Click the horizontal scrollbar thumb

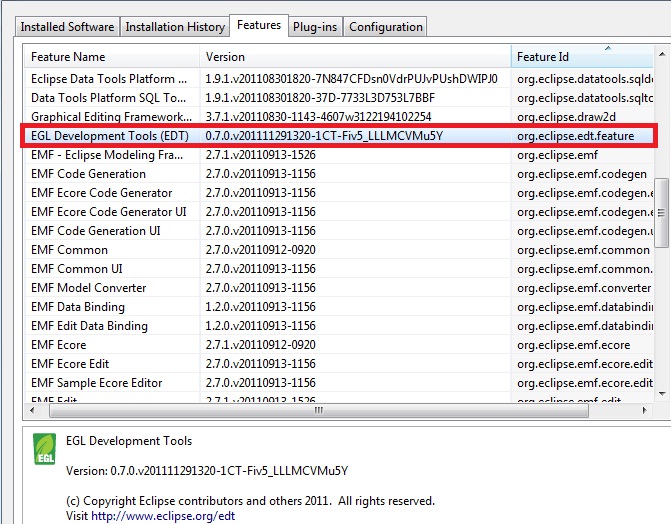pyautogui.click(x=319, y=411)
